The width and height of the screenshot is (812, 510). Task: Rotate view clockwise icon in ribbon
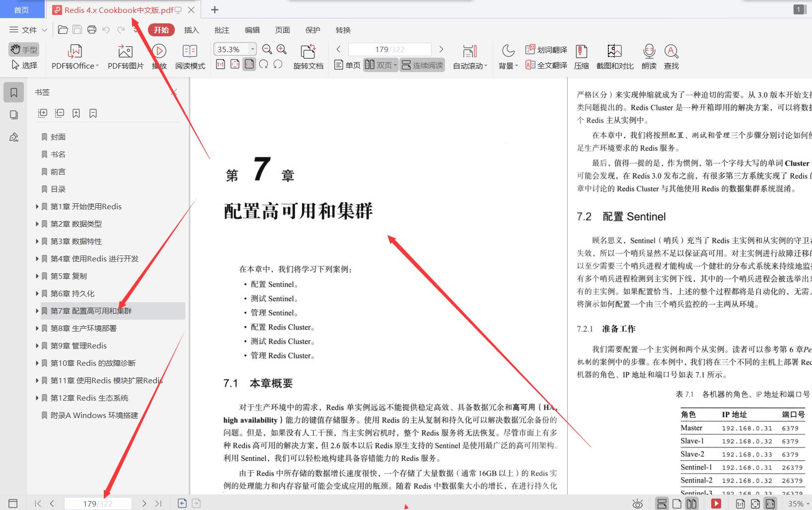coord(264,64)
